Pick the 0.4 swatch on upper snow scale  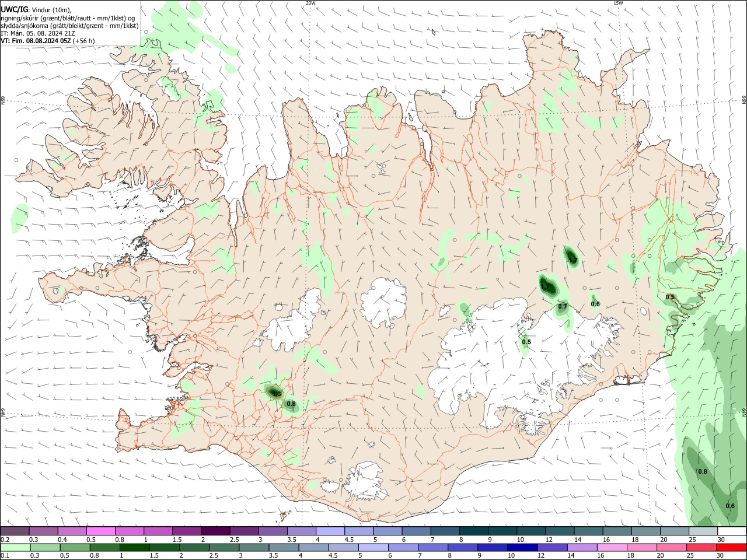click(x=72, y=531)
